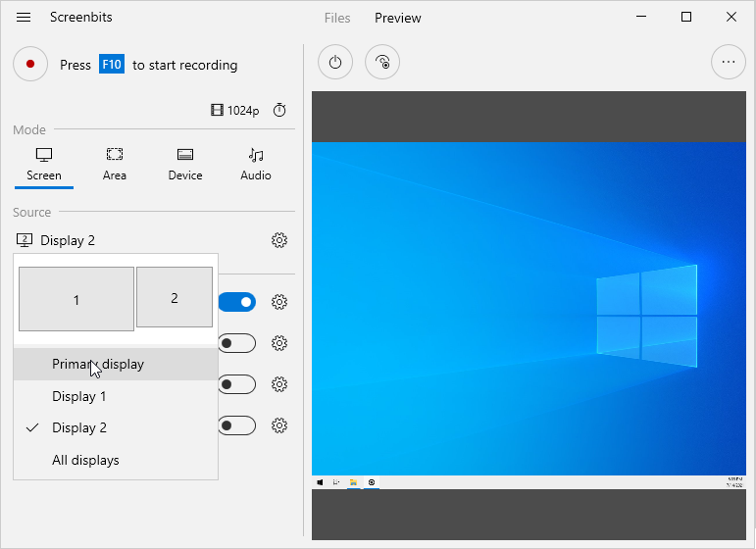Turn on the fourth toggle switch
The height and width of the screenshot is (549, 756).
[237, 425]
